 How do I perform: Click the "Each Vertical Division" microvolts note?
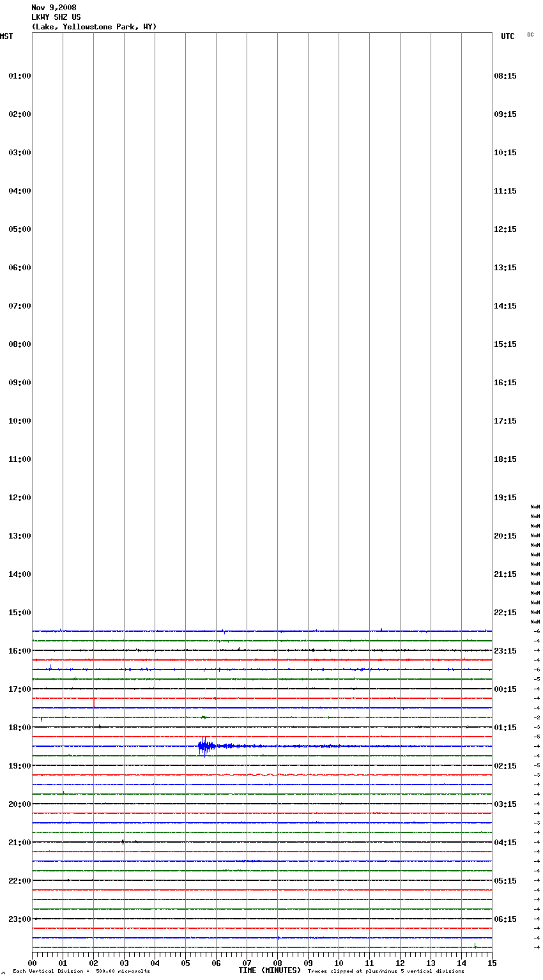pos(81,972)
